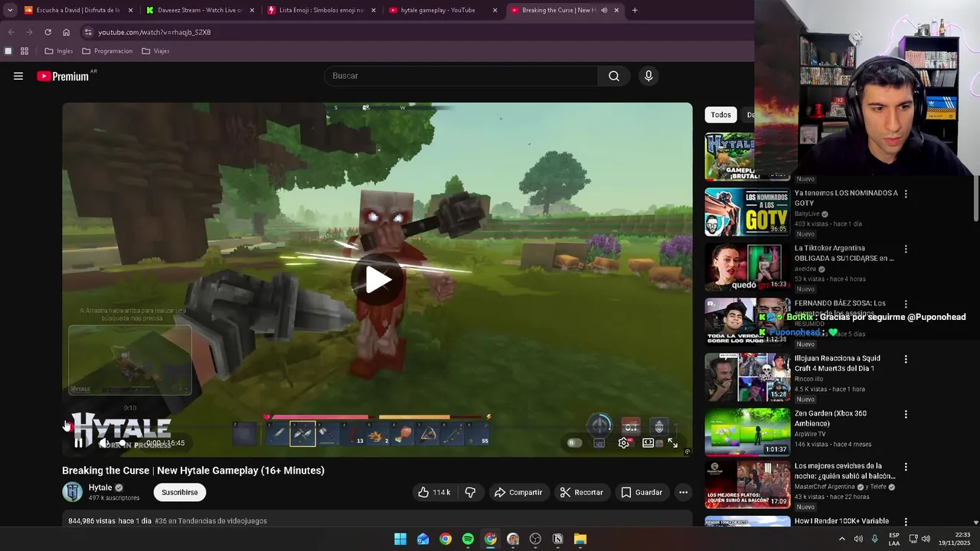The height and width of the screenshot is (551, 980).
Task: Open 'Los mejores ceviches' video thumbnail
Action: (747, 484)
